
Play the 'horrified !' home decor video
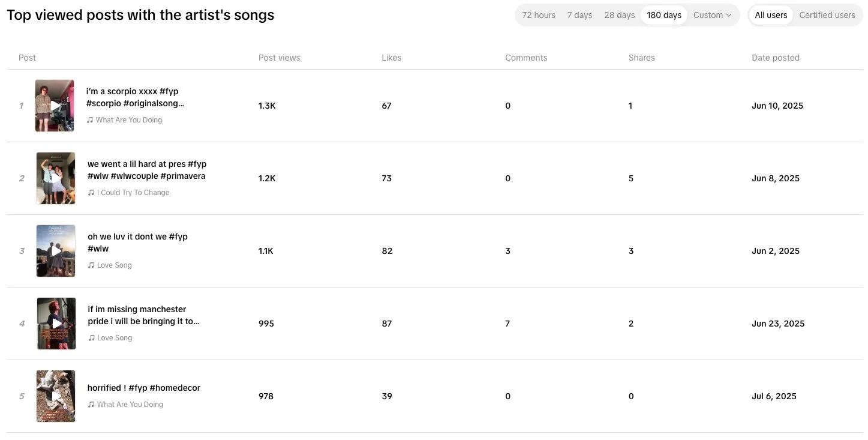pos(56,396)
